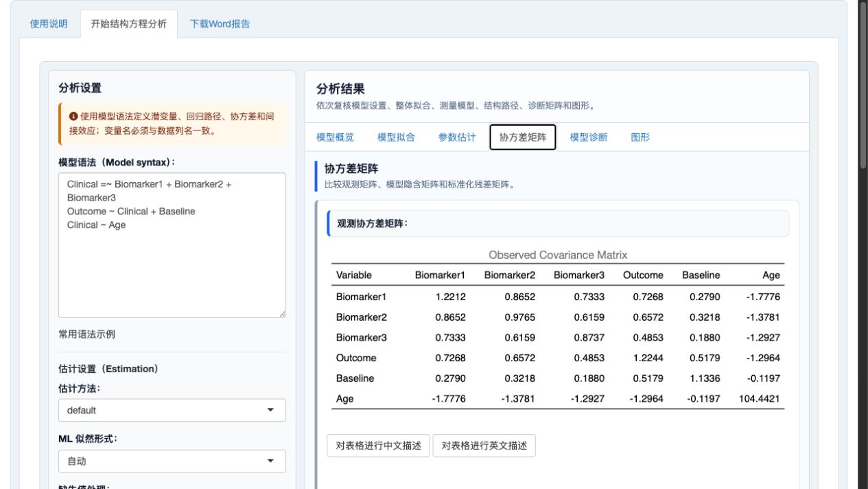Click the Outcome column header
Image resolution: width=868 pixels, height=489 pixels.
(x=643, y=275)
